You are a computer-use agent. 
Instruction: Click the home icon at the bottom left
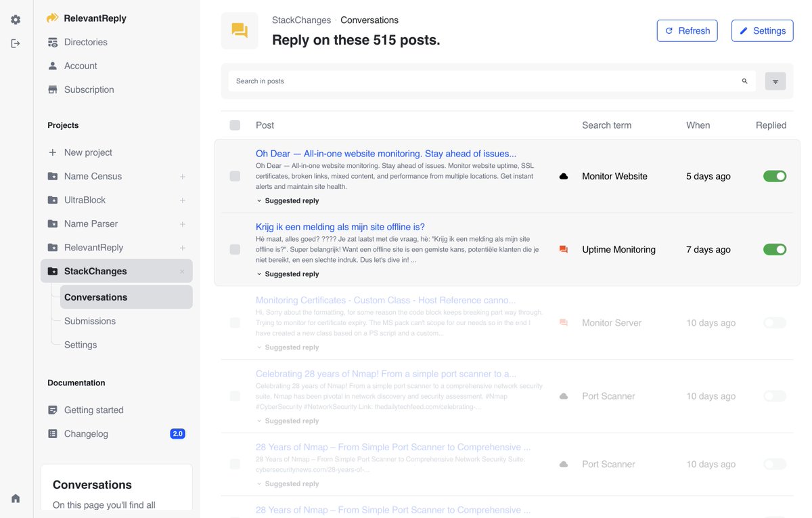pos(16,498)
